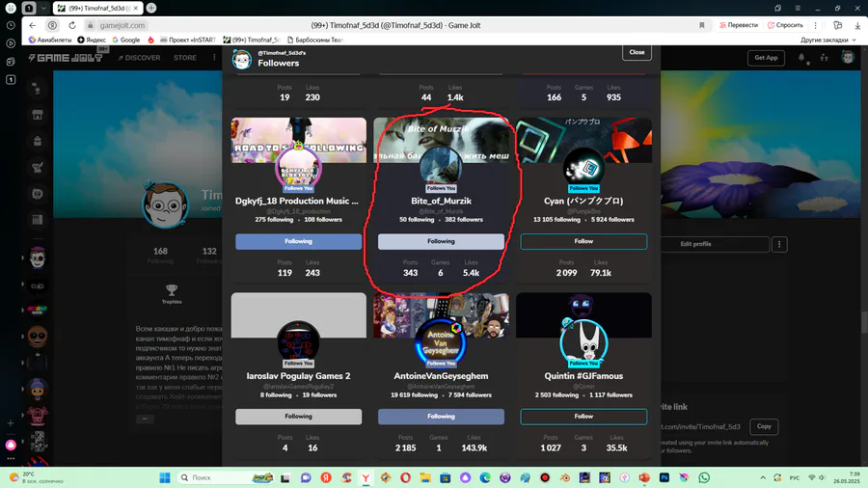Open sidebar library icon in Game Jolt
Image resolution: width=868 pixels, height=488 pixels.
[37, 220]
